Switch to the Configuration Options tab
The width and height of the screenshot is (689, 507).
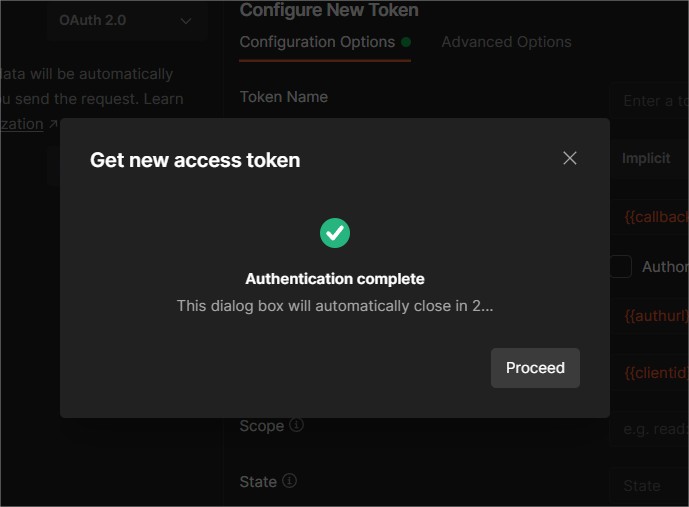tap(317, 42)
